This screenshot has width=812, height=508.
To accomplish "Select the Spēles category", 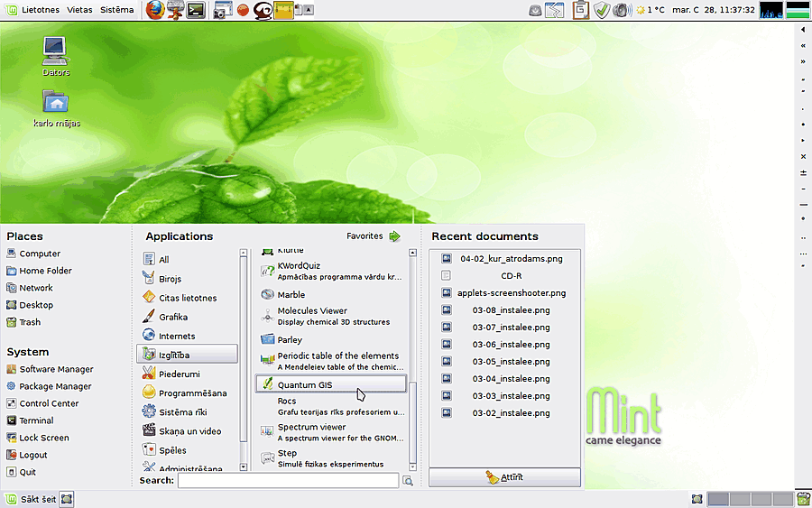I will (x=187, y=450).
